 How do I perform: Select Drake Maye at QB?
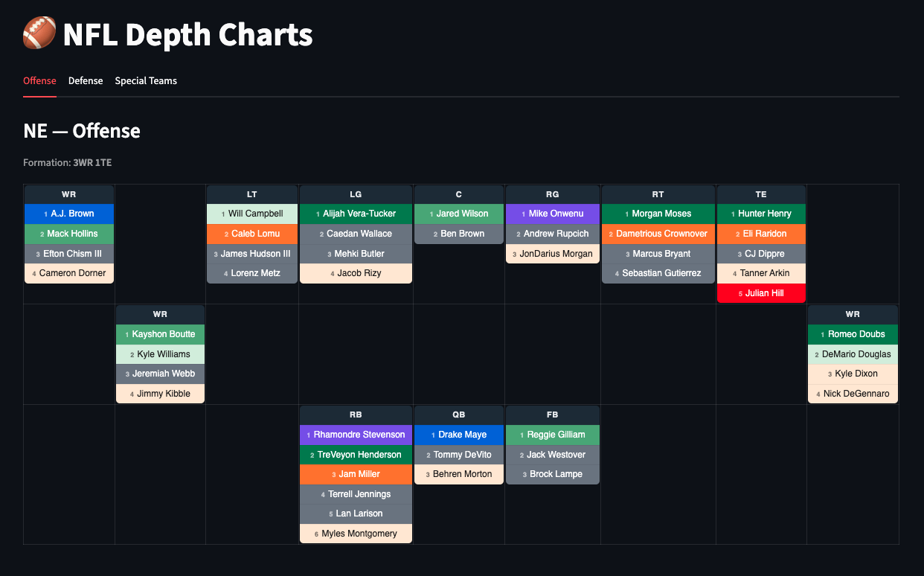(458, 435)
